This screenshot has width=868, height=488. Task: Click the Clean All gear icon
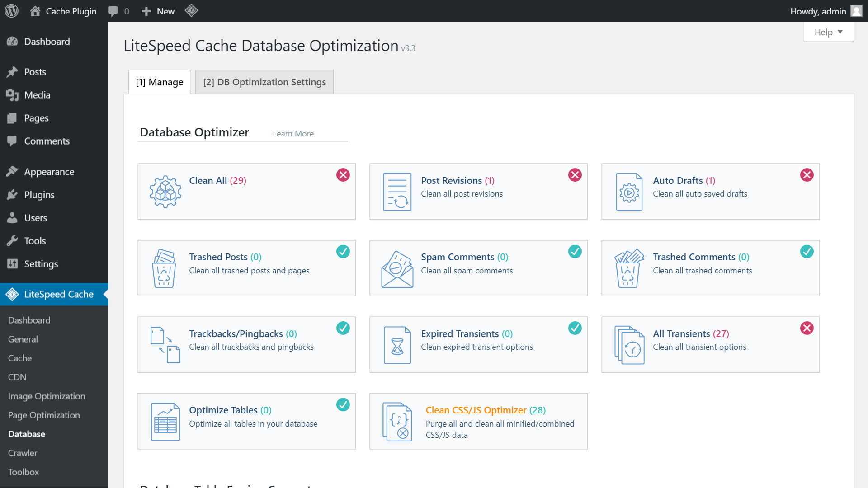165,192
